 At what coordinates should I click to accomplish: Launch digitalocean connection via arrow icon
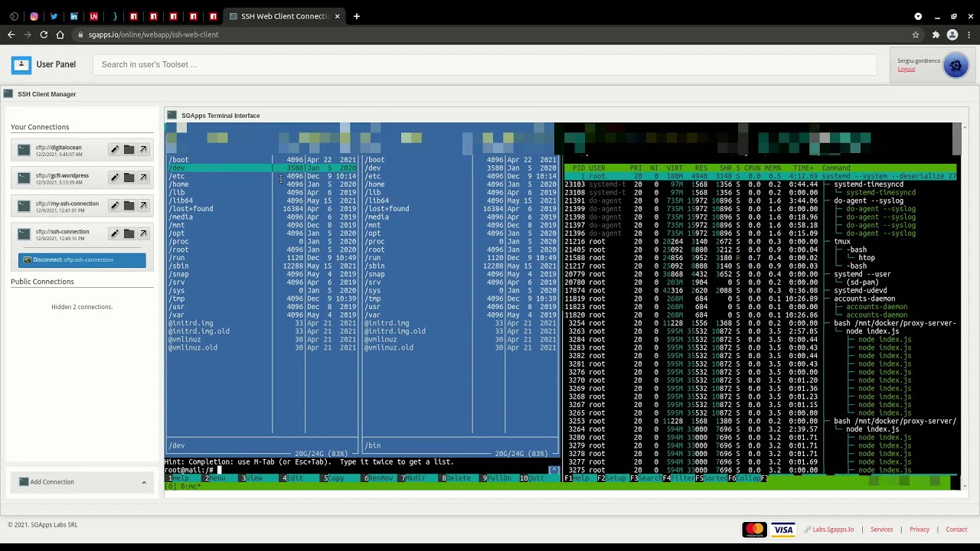(x=142, y=149)
